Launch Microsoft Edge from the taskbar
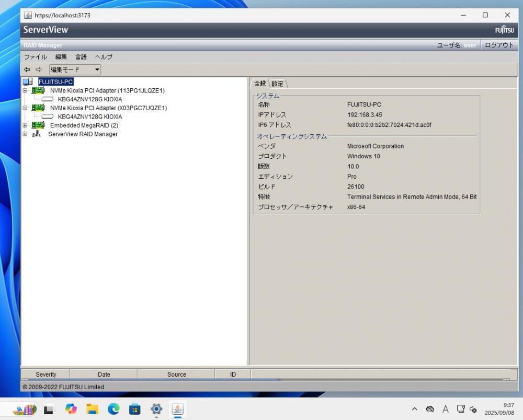The width and height of the screenshot is (523, 420). pos(113,409)
